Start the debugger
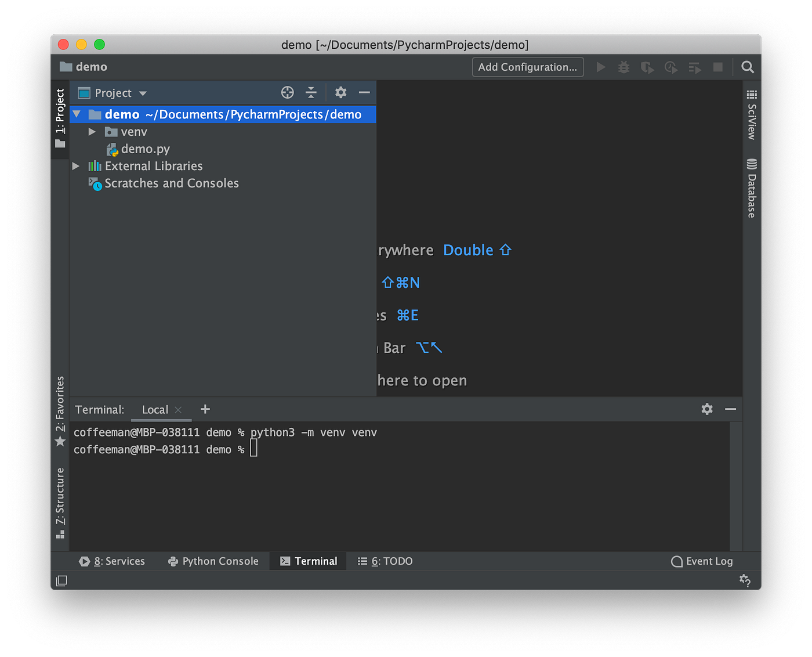 point(623,67)
